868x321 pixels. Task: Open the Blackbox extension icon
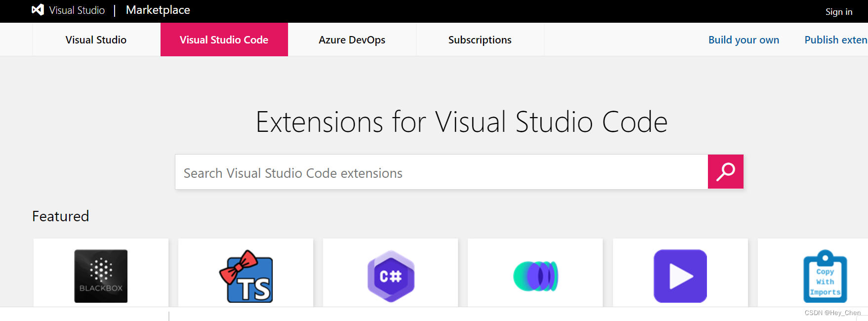tap(101, 276)
